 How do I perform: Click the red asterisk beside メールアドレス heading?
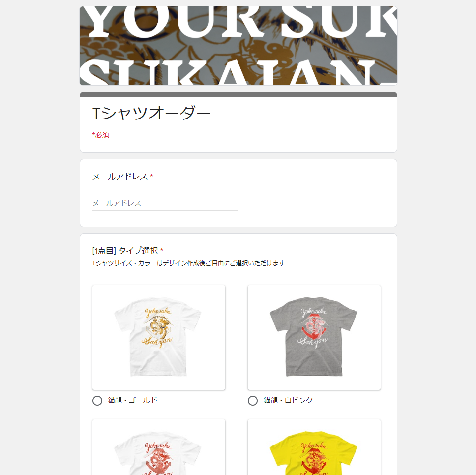pyautogui.click(x=151, y=176)
